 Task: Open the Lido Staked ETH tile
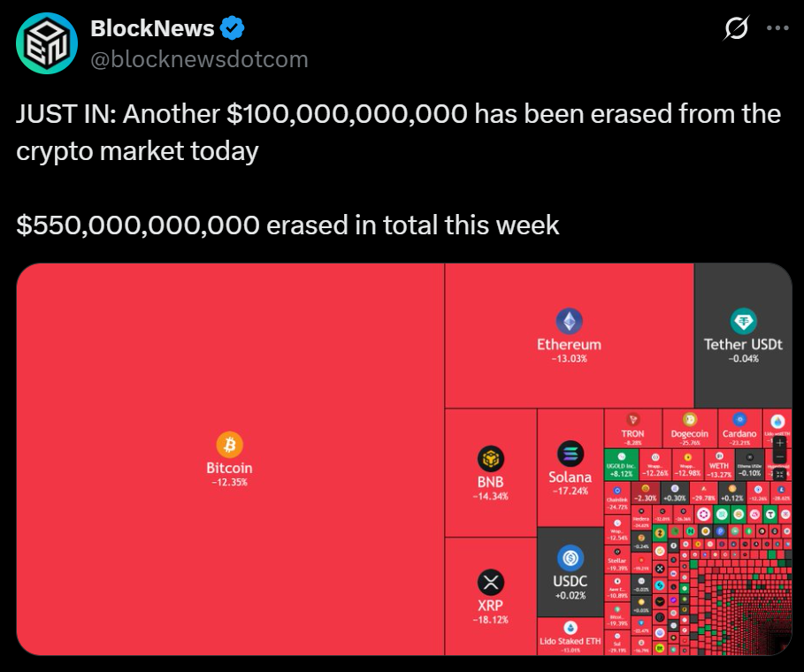click(570, 634)
